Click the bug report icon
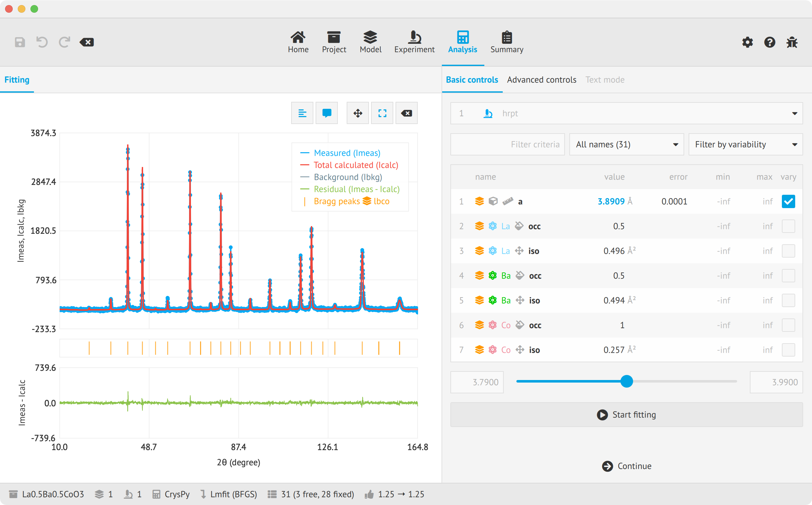This screenshot has height=505, width=812. (792, 43)
